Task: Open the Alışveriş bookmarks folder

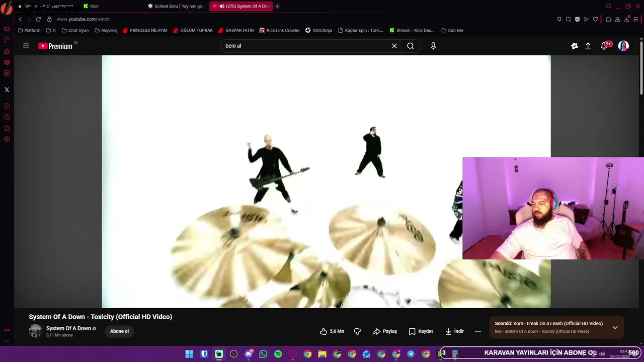Action: [106, 30]
